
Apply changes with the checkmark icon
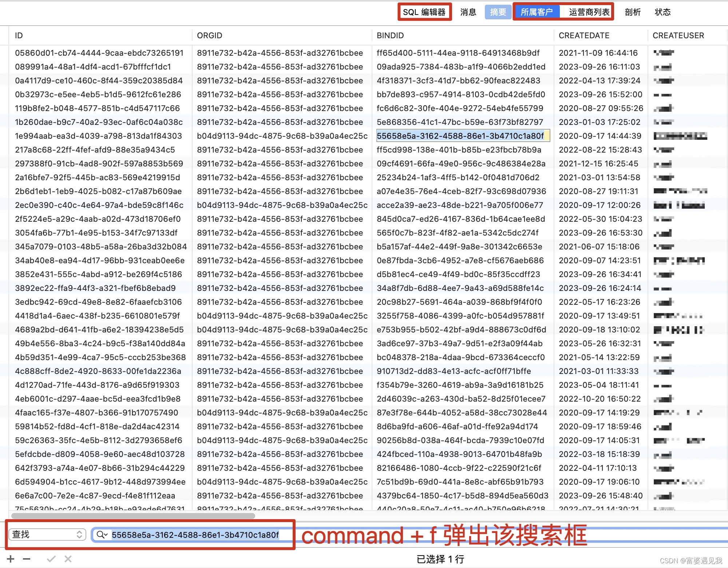click(51, 559)
